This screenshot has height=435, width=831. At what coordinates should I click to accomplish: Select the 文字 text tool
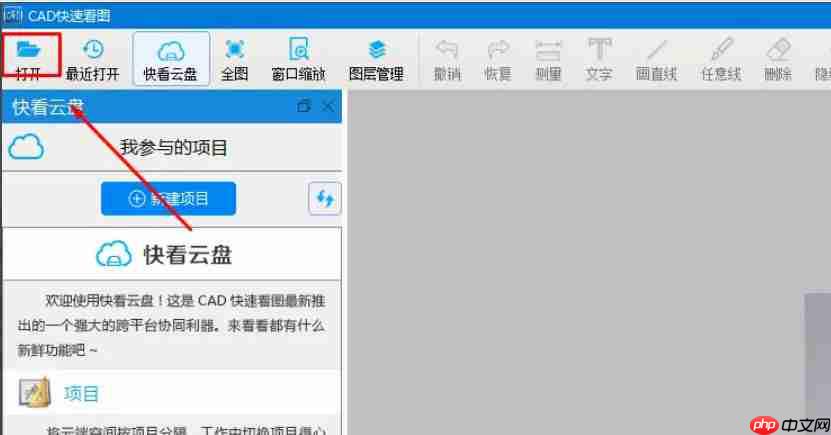point(599,59)
